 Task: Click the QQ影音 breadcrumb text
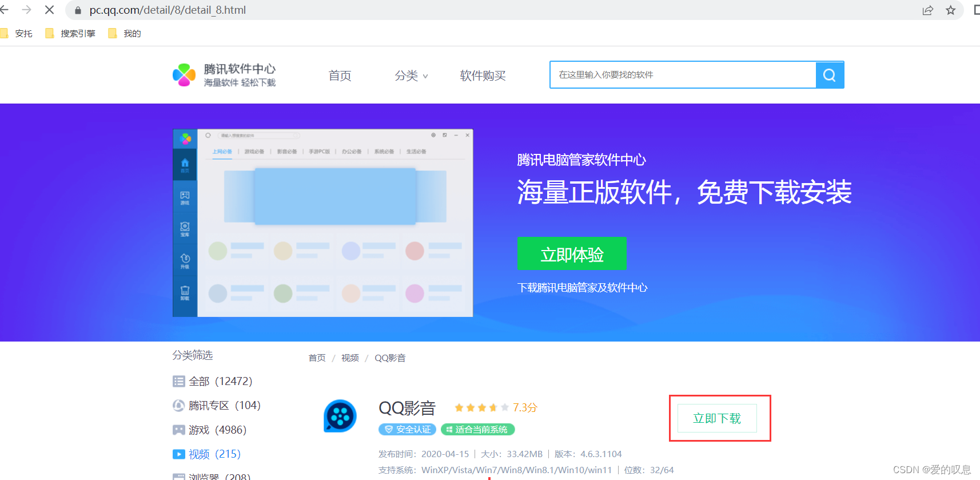click(x=390, y=358)
